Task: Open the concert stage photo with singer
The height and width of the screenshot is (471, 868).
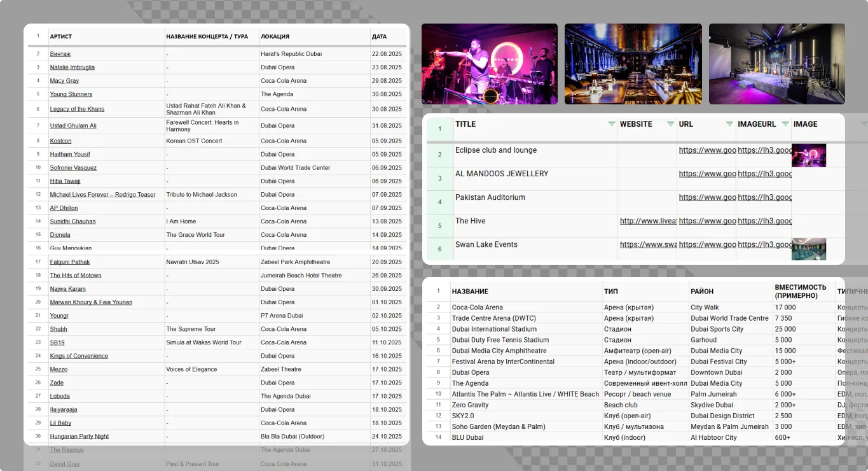Action: pyautogui.click(x=490, y=64)
